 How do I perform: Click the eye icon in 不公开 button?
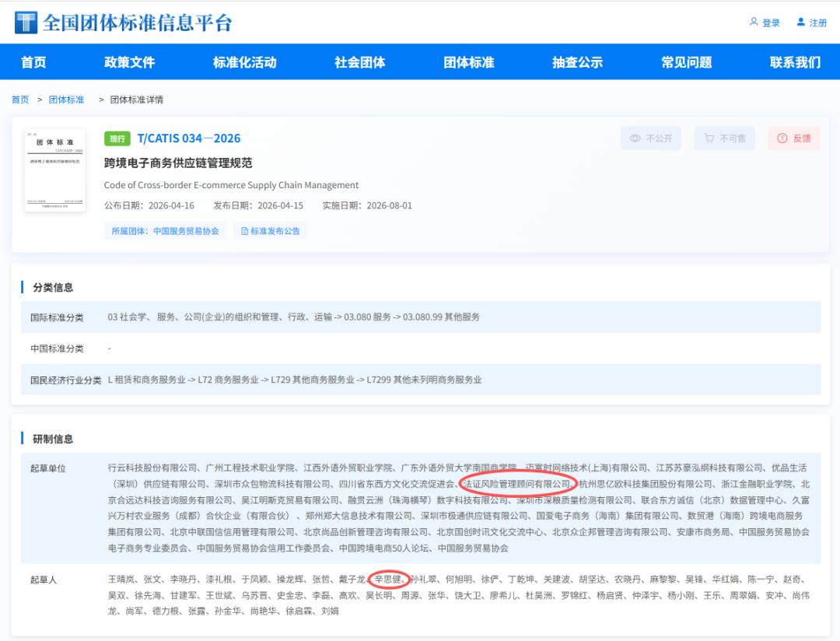pyautogui.click(x=635, y=138)
